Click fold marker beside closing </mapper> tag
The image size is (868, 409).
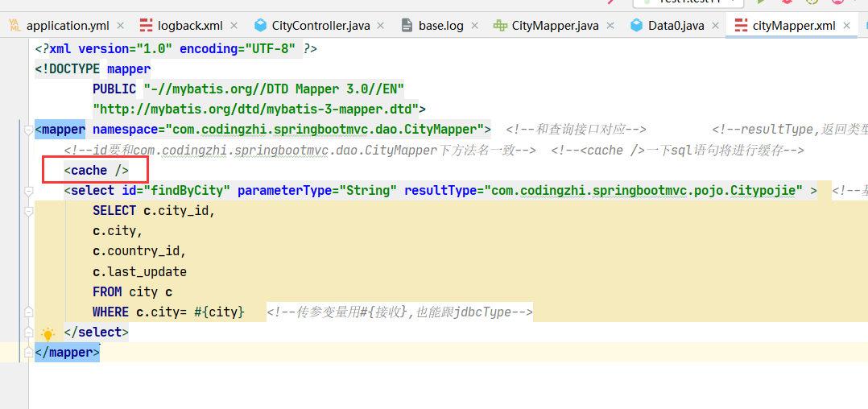28,353
